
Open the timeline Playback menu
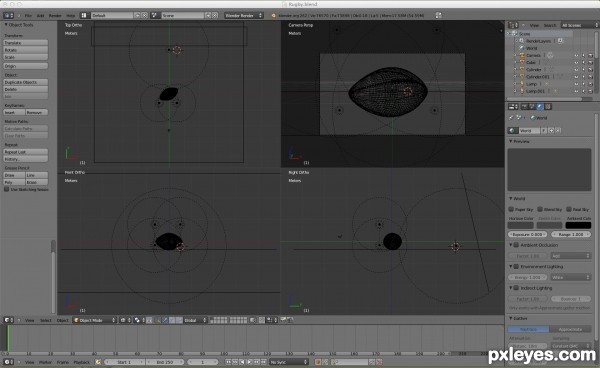82,362
